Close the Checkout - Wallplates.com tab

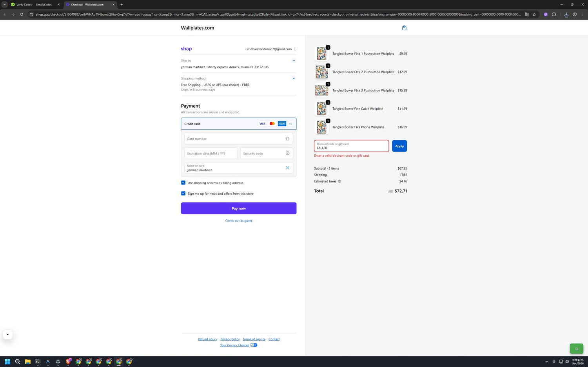113,5
